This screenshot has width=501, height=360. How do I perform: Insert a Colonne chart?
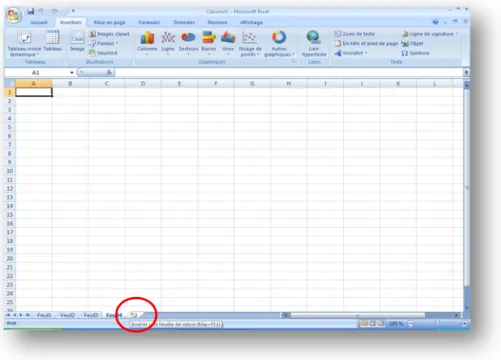(147, 43)
